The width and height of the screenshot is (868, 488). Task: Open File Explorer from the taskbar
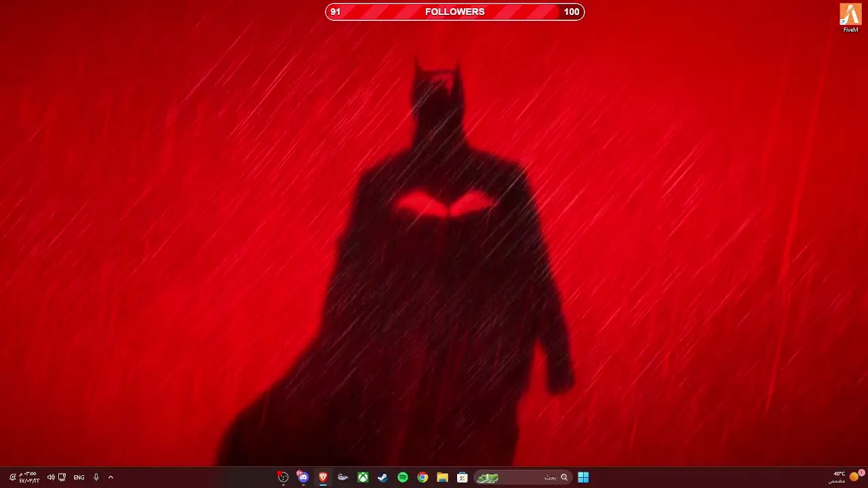[x=442, y=477]
